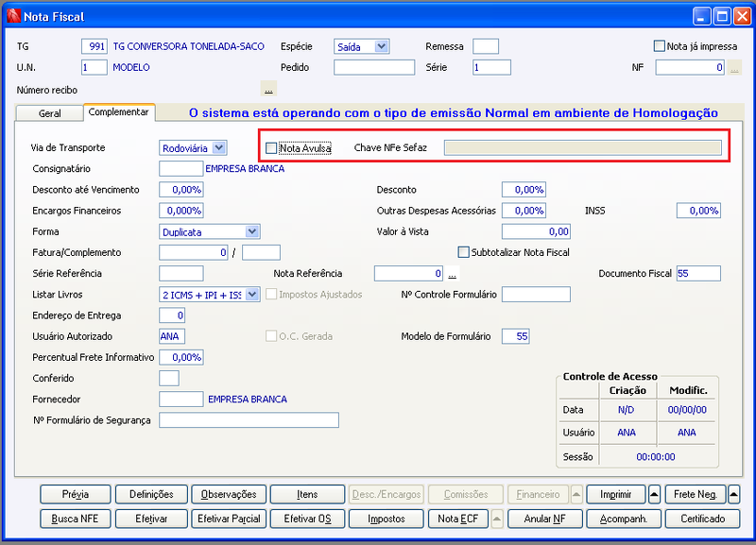The image size is (756, 545).
Task: Toggle Subtotalizar Nota Fiscal checkbox
Action: coord(463,252)
